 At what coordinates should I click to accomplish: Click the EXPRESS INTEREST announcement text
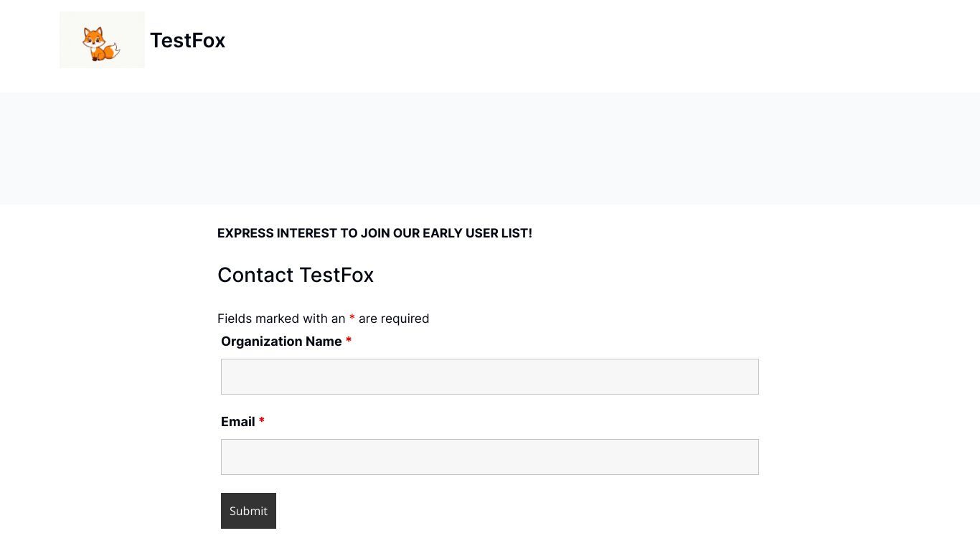pos(374,233)
